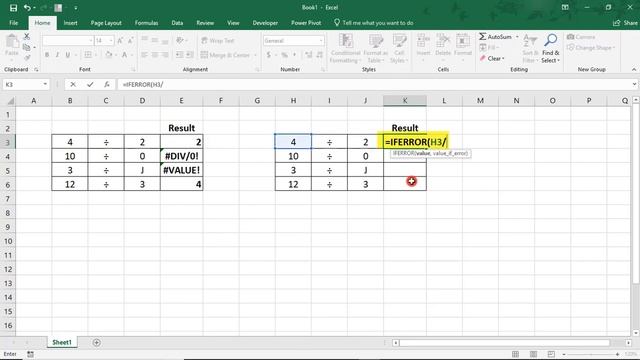Click cell containing #VALUE! error
Image resolution: width=640 pixels, height=360 pixels.
click(182, 170)
